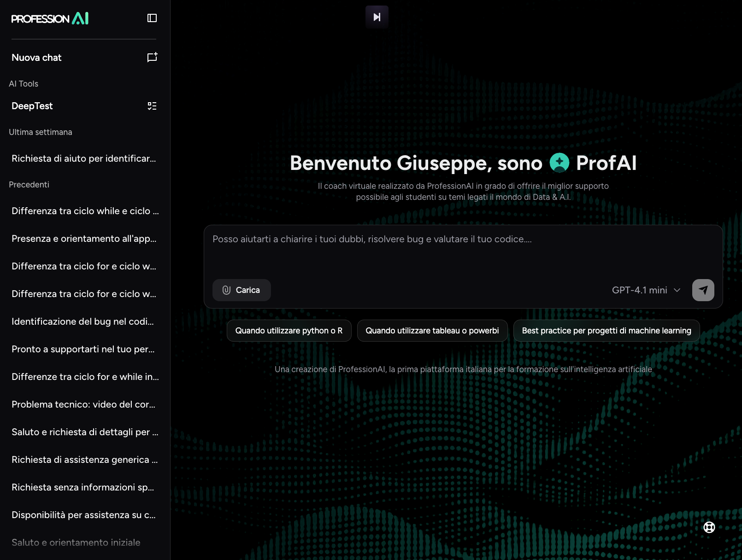Click the DeepTest checklist icon
742x560 pixels.
(152, 106)
